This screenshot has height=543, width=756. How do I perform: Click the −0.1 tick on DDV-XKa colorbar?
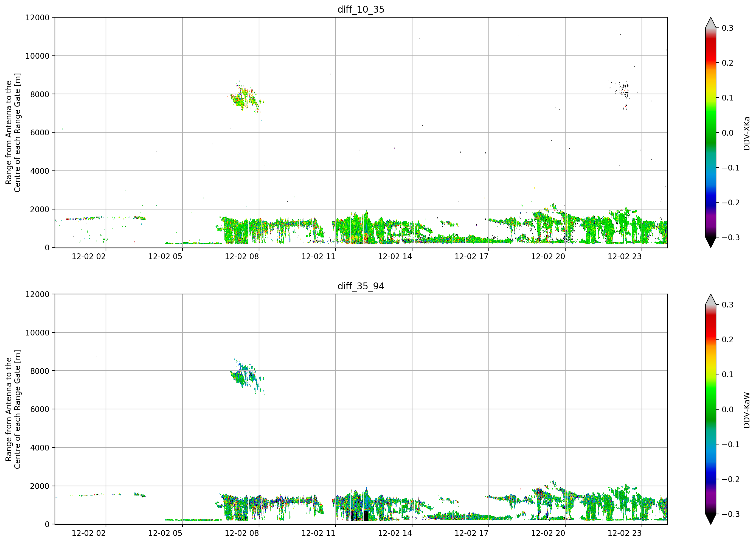click(731, 167)
